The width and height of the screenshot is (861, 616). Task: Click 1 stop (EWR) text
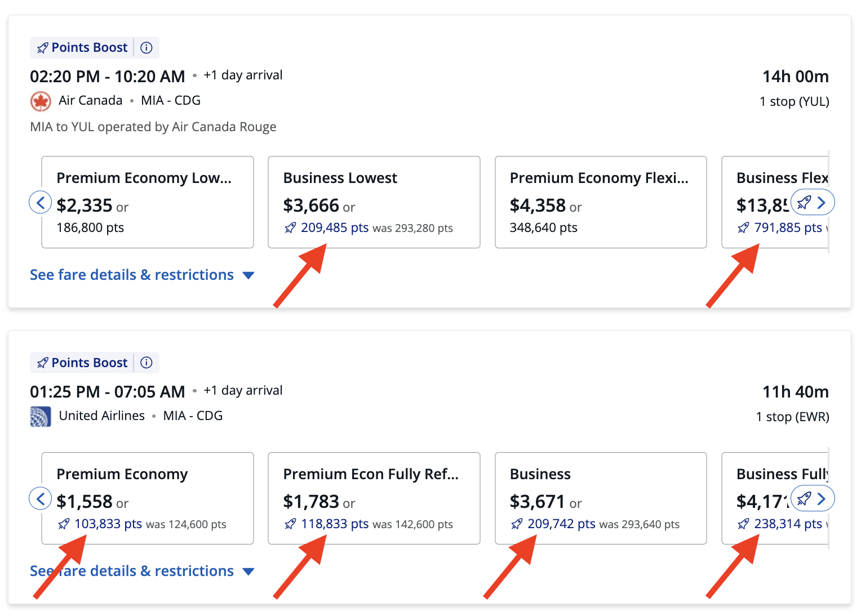point(793,417)
